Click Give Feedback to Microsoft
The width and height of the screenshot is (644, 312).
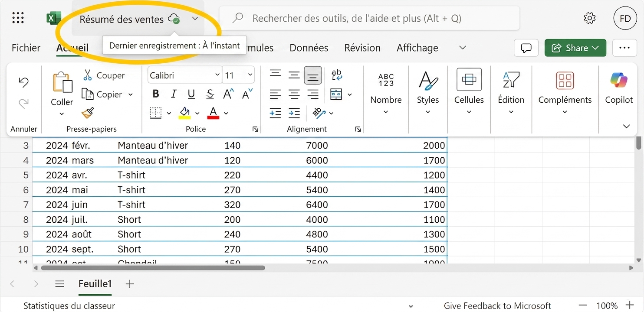497,306
